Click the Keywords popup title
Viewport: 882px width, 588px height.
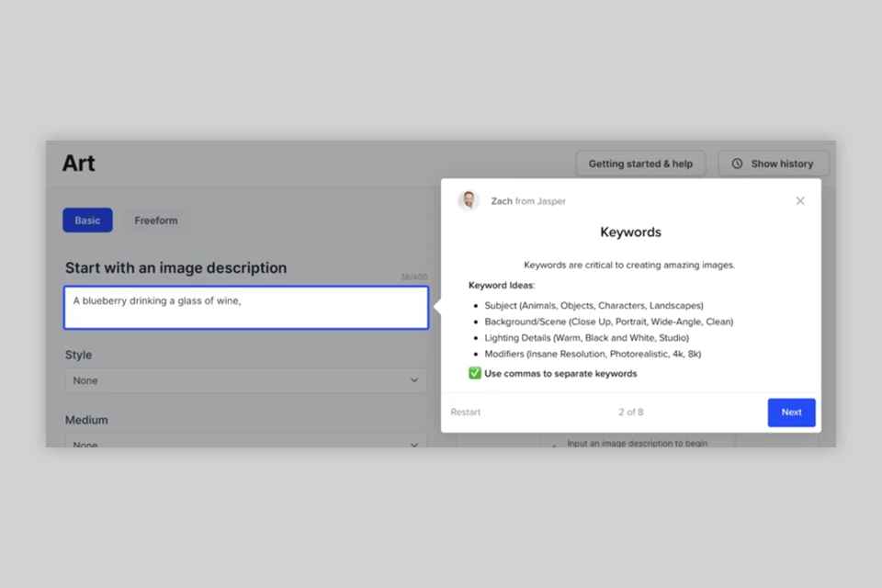pos(630,232)
